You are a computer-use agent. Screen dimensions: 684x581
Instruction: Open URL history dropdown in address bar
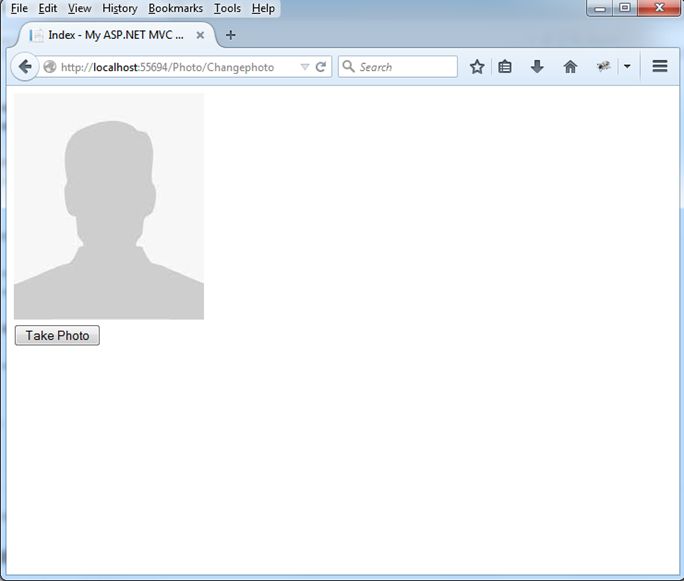pyautogui.click(x=304, y=67)
